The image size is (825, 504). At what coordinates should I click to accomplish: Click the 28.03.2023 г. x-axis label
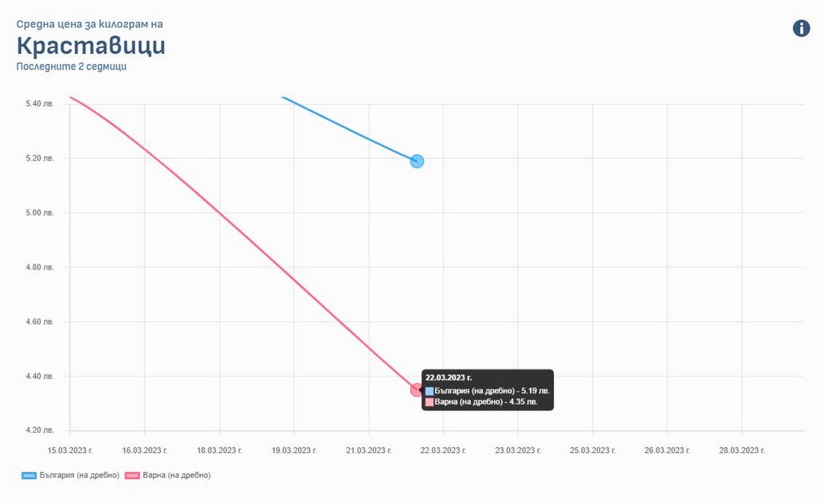coord(742,450)
